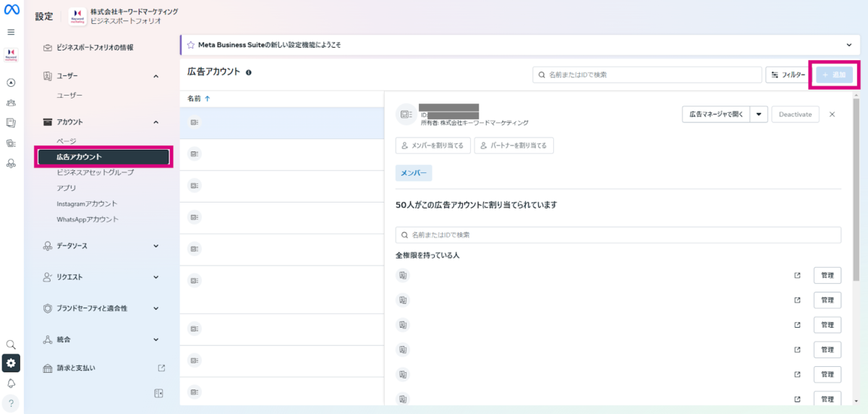This screenshot has width=868, height=414.
Task: Open the magnifier search icon in left rail
Action: point(11,345)
